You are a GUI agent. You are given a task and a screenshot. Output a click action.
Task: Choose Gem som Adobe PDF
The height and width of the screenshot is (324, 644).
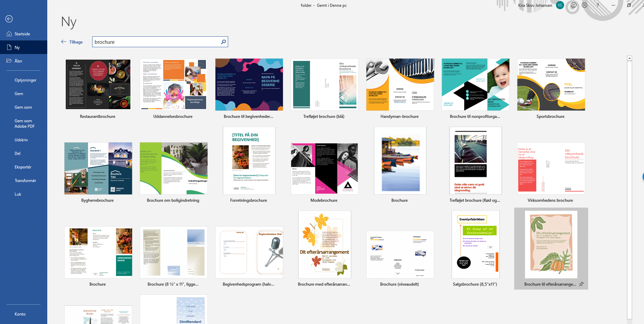coord(24,124)
